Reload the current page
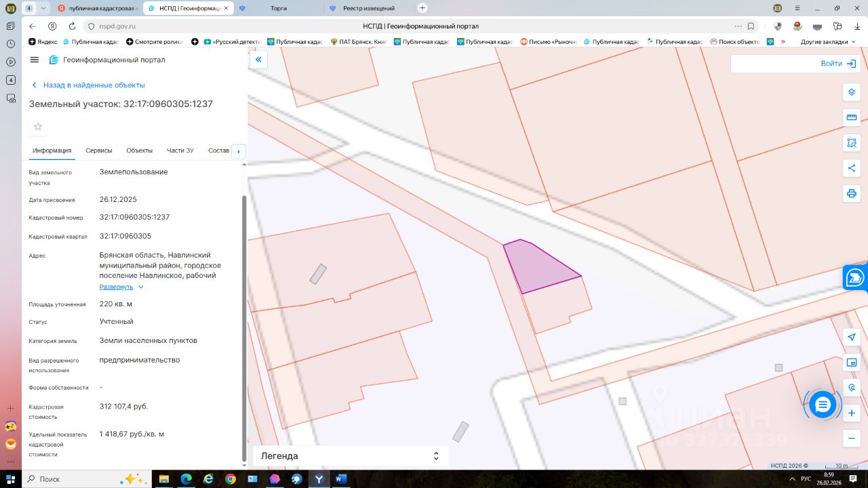 pos(72,26)
